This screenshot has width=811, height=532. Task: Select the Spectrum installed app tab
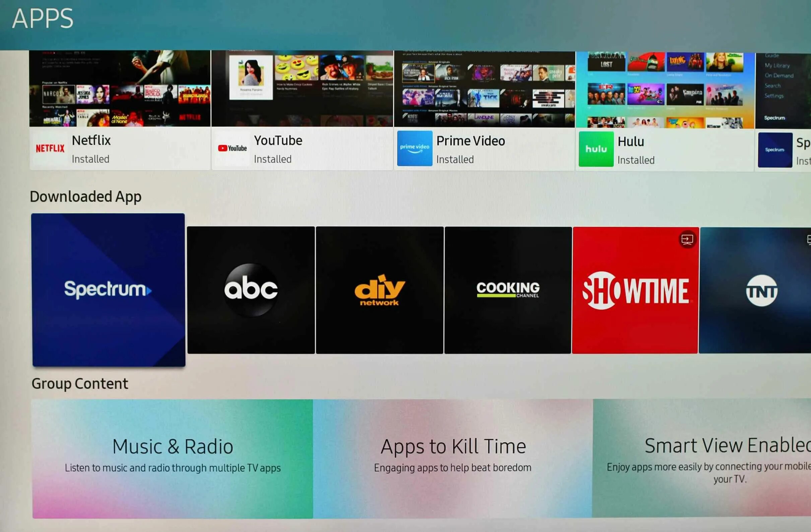[x=784, y=149]
